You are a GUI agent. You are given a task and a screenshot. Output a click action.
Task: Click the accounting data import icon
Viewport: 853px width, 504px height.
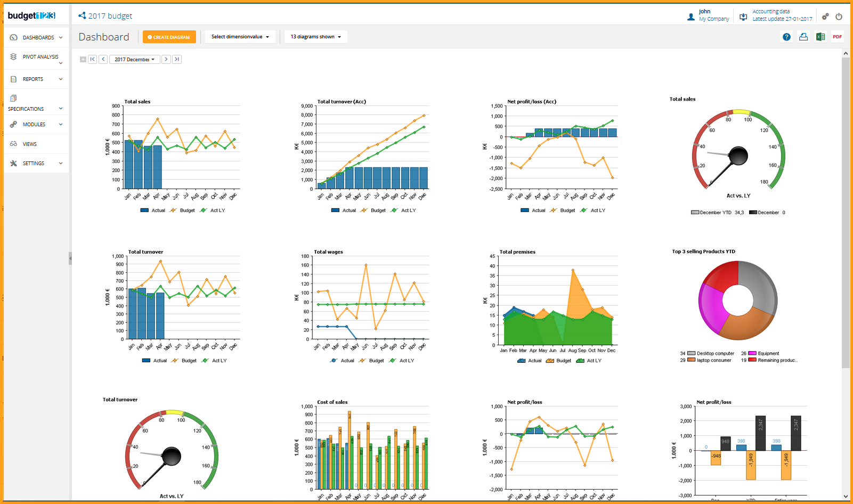coord(743,17)
